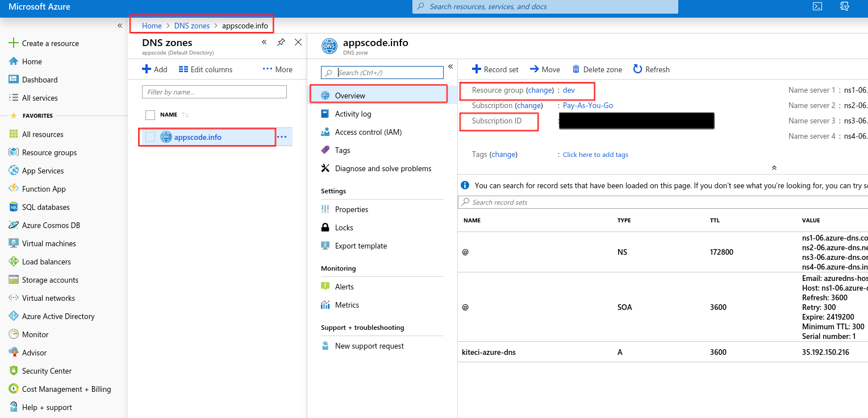The width and height of the screenshot is (868, 418).
Task: Open ellipsis menu for appscode.info row
Action: point(282,137)
